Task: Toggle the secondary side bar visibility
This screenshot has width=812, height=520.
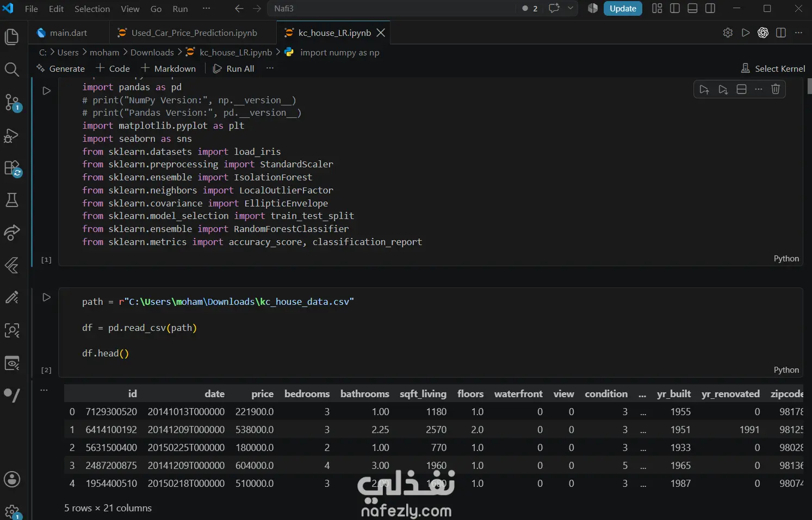Action: (710, 8)
